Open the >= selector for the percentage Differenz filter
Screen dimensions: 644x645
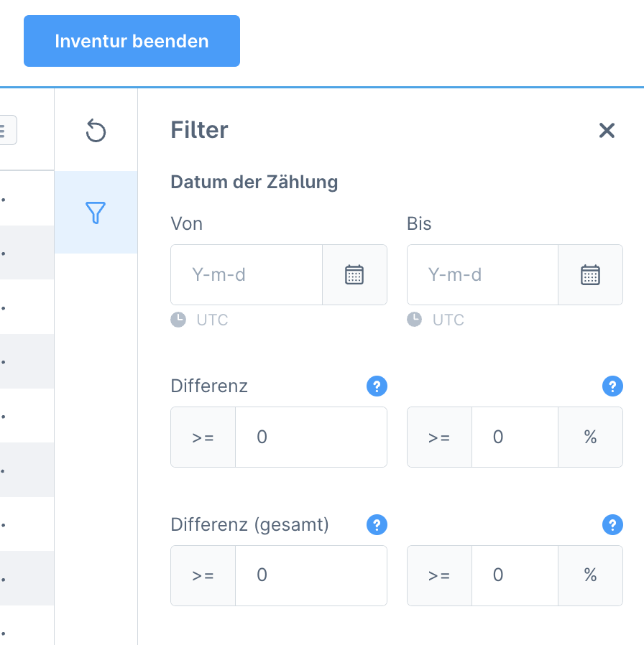point(438,437)
